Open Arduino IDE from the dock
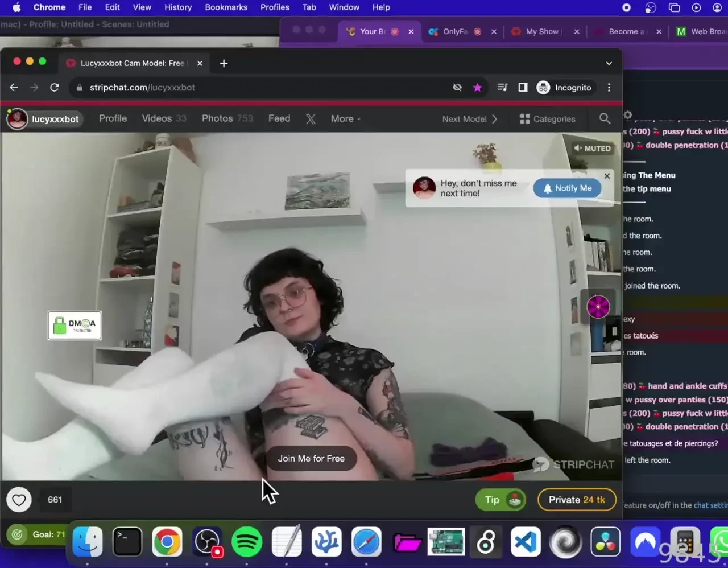The height and width of the screenshot is (568, 728). tap(446, 542)
